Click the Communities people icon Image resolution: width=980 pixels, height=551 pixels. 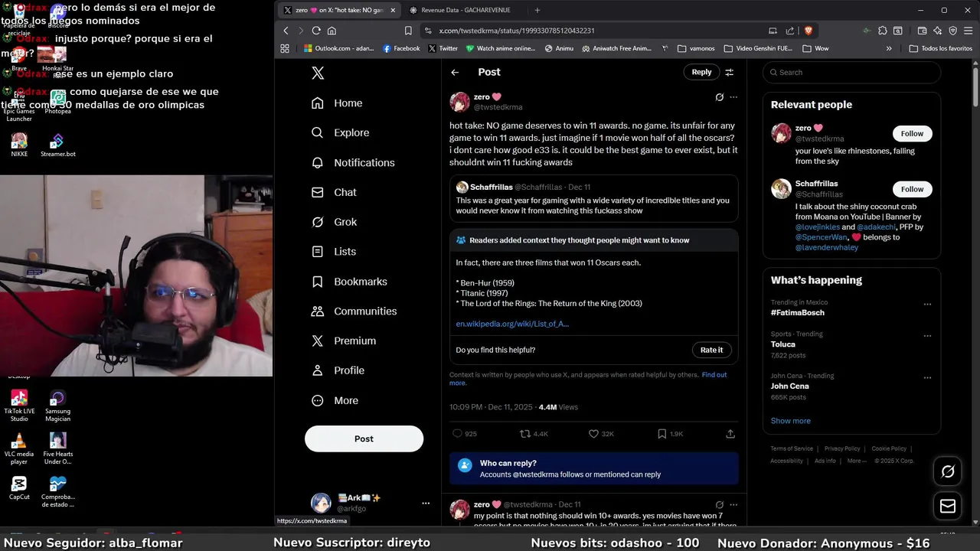click(318, 311)
